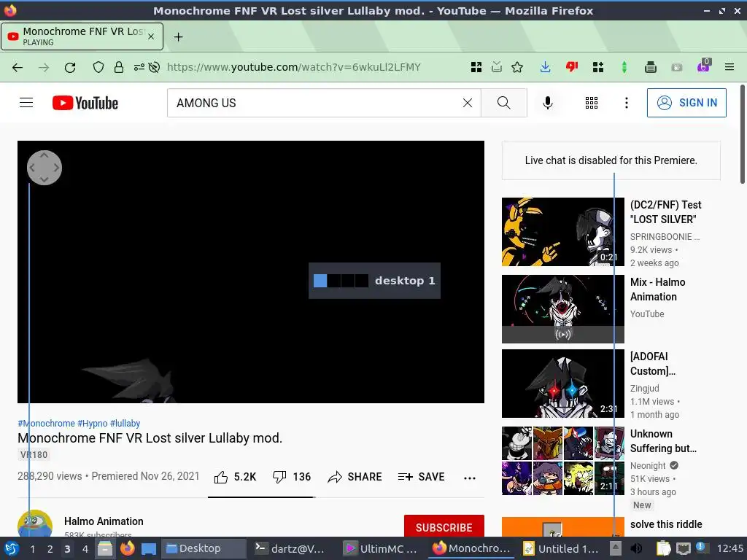Open the ADOFAI Custom video thumbnail

pyautogui.click(x=562, y=384)
